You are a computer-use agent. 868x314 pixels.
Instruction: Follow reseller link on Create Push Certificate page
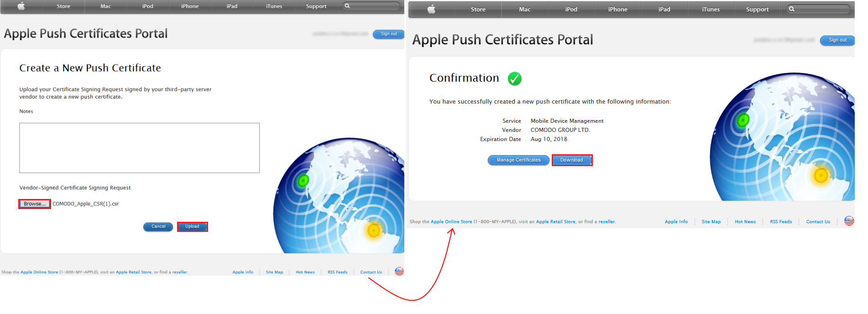[180, 272]
